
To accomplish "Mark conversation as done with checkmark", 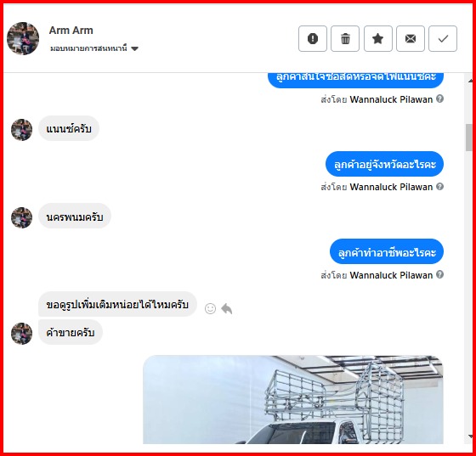I will point(443,38).
